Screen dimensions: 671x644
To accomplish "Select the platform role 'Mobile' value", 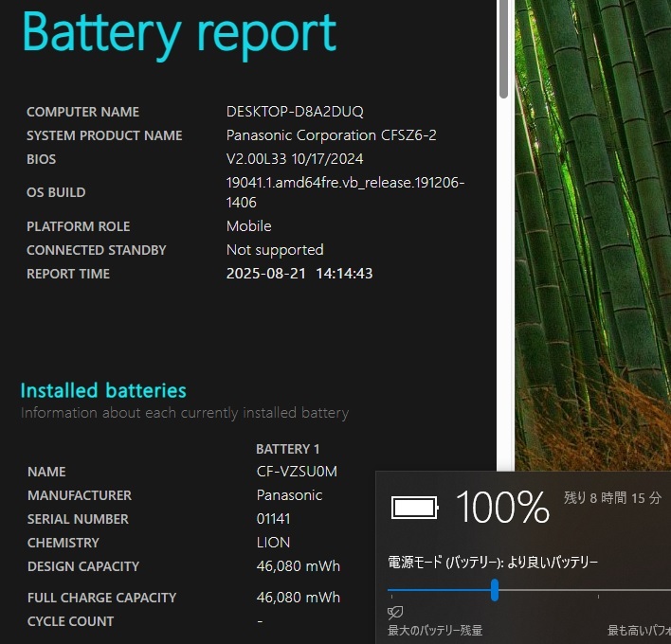I will pos(248,226).
